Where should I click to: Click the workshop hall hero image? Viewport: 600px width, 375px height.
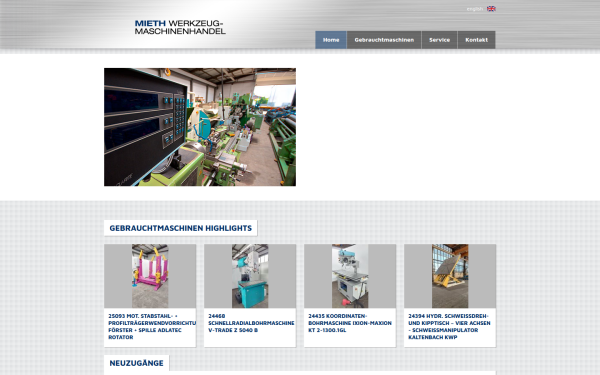pyautogui.click(x=200, y=127)
